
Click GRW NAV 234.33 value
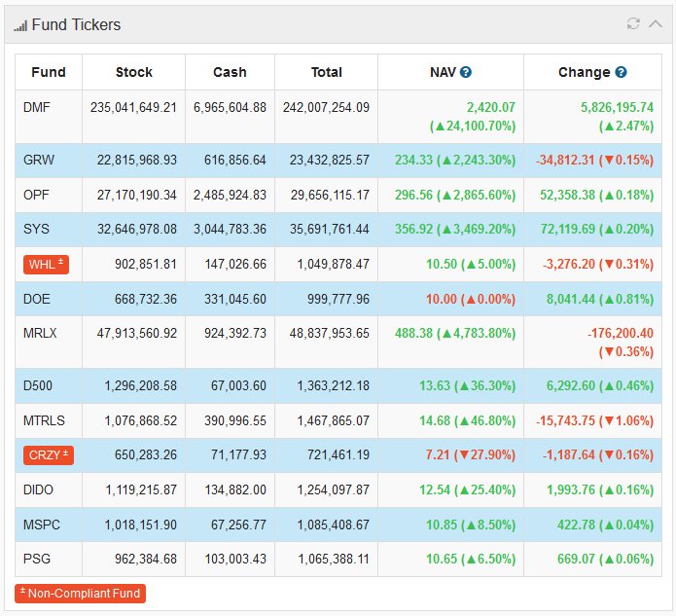(413, 161)
